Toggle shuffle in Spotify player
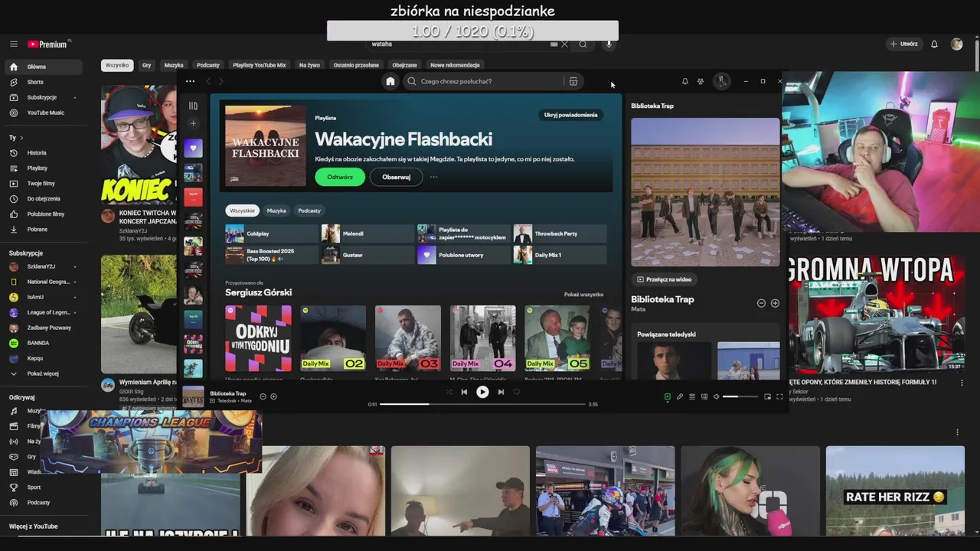980x551 pixels. pyautogui.click(x=449, y=392)
